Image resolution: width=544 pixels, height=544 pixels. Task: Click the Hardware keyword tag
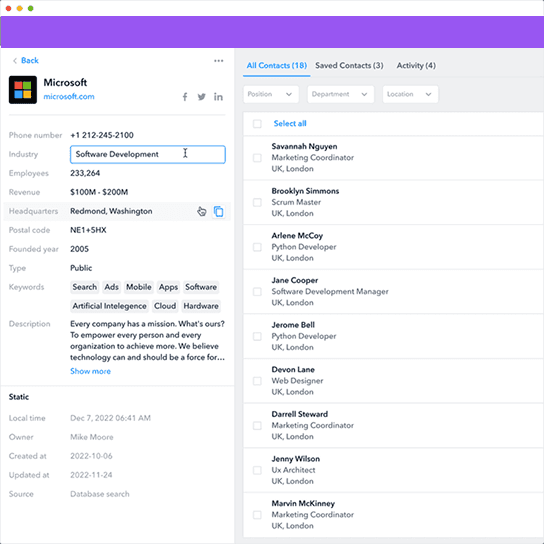click(x=201, y=306)
